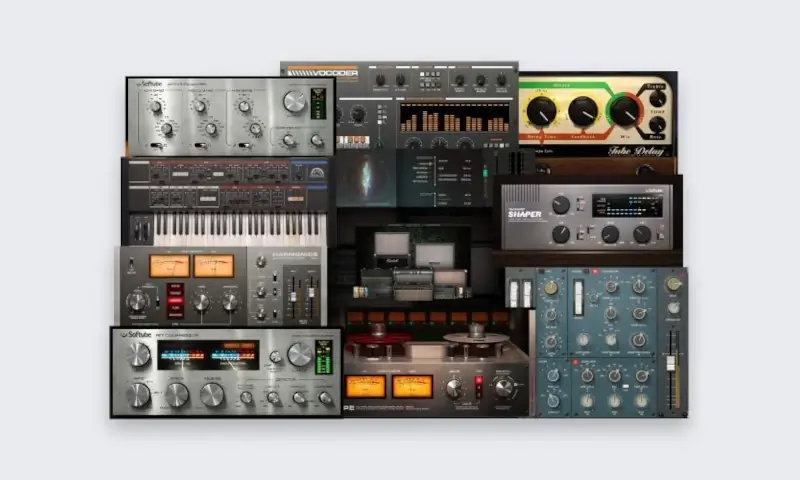Click the synthesizer pitch bend levers

click(141, 229)
